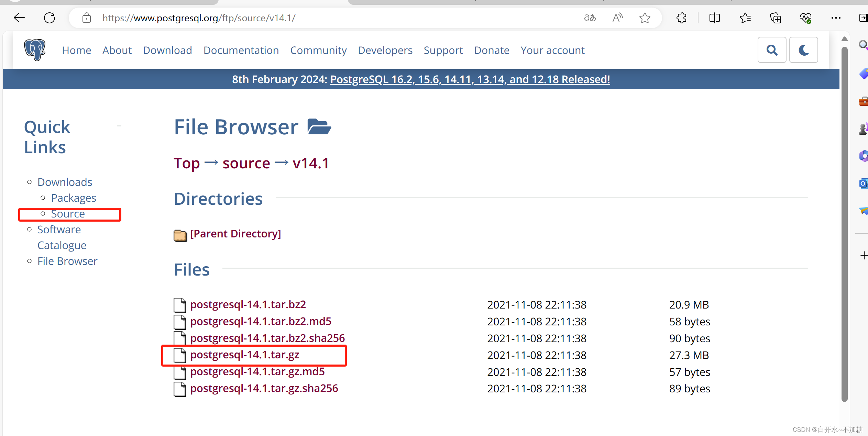Add page to favorites star icon
Image resolution: width=868 pixels, height=436 pixels.
[645, 18]
